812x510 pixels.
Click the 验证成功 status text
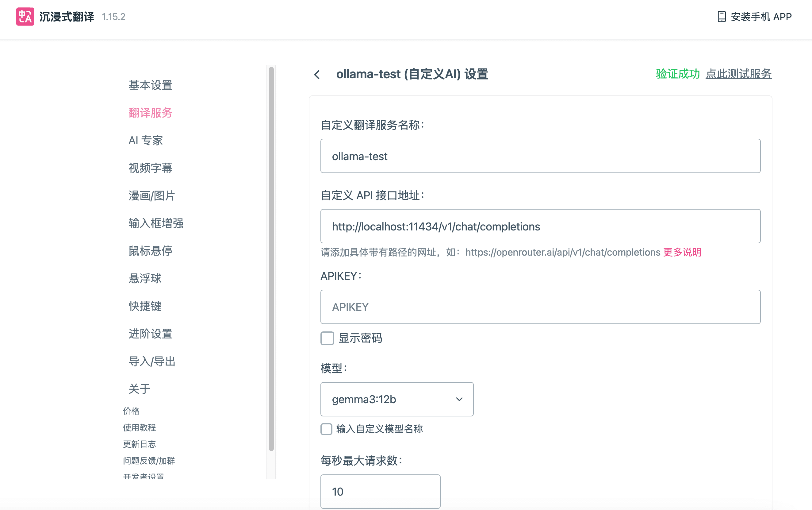[677, 74]
